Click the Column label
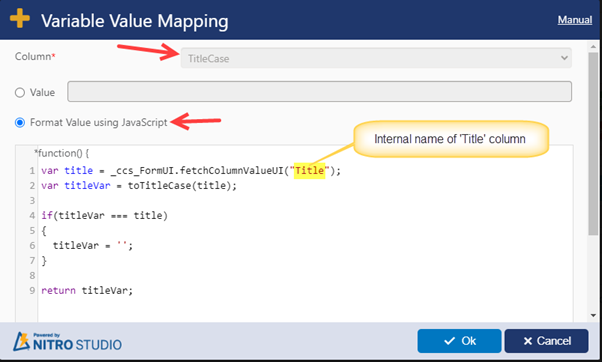The image size is (602, 362). click(x=35, y=56)
